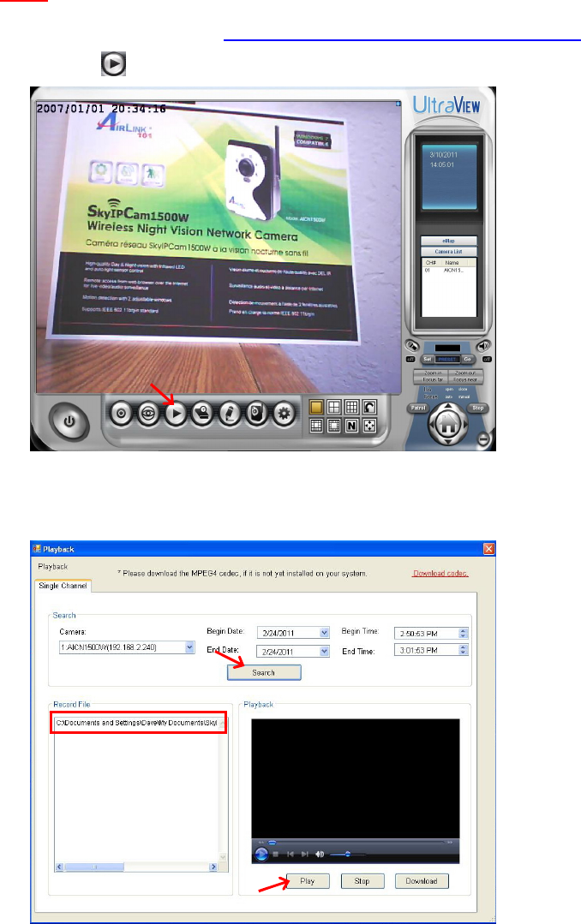
Task: Click the Zoom out button
Action: coord(465,373)
